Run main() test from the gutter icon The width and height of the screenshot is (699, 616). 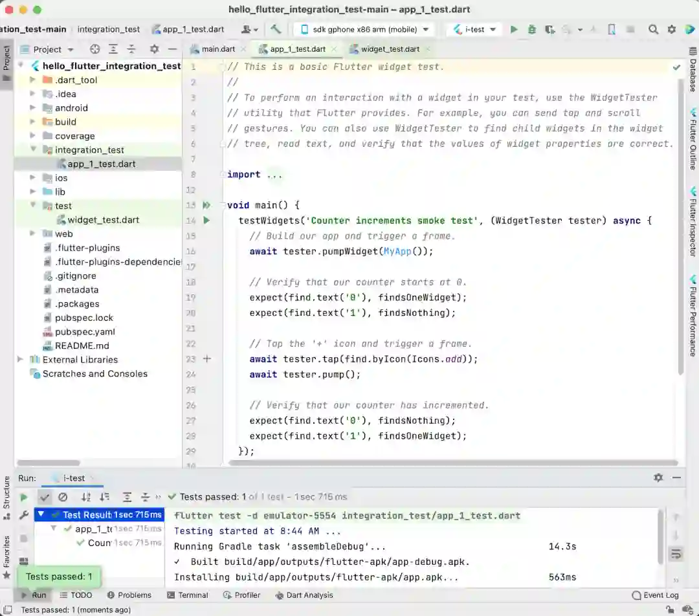206,205
